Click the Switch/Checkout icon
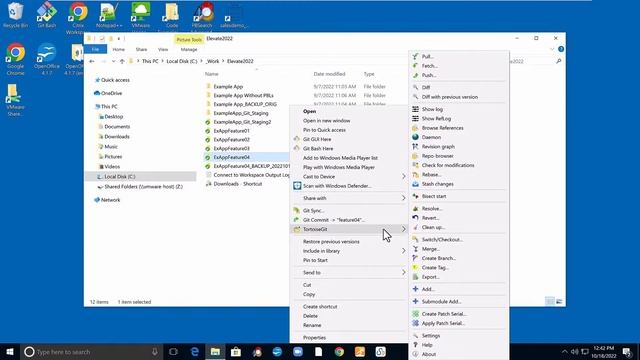 point(415,240)
